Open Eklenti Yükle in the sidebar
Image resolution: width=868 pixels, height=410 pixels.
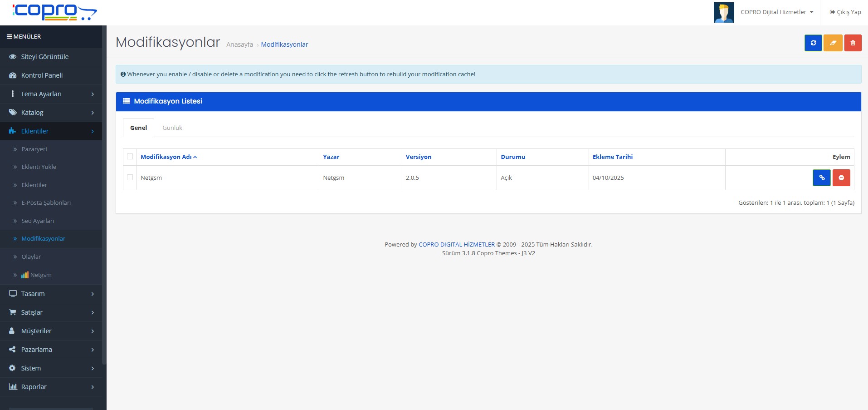(x=39, y=167)
